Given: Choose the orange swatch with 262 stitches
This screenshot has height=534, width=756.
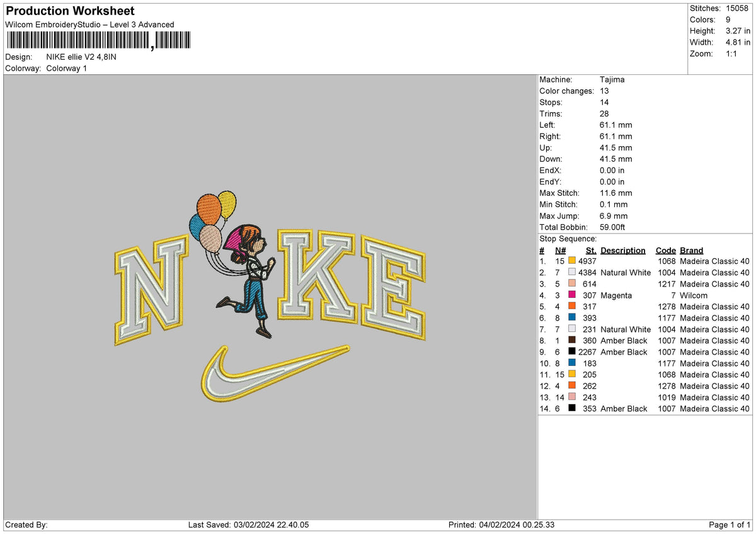Looking at the screenshot, I should (x=571, y=386).
